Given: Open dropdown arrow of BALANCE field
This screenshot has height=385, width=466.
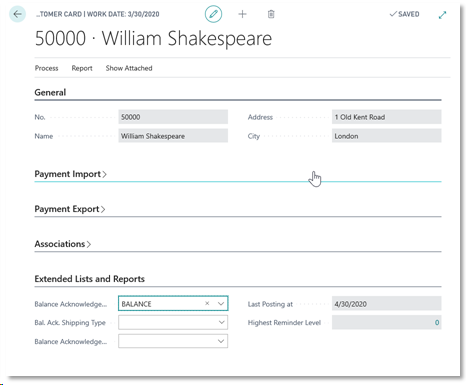Looking at the screenshot, I should pyautogui.click(x=221, y=304).
